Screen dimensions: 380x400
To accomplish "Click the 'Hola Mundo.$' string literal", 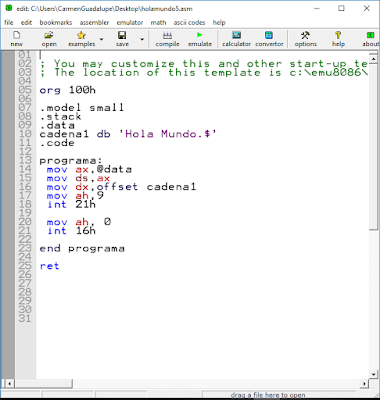I will tap(168, 134).
